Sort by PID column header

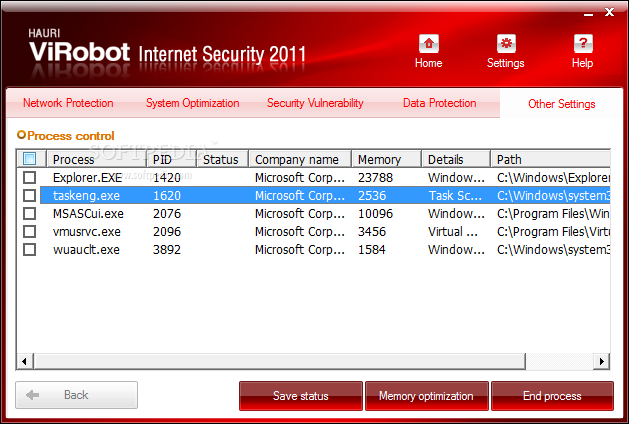coord(171,159)
